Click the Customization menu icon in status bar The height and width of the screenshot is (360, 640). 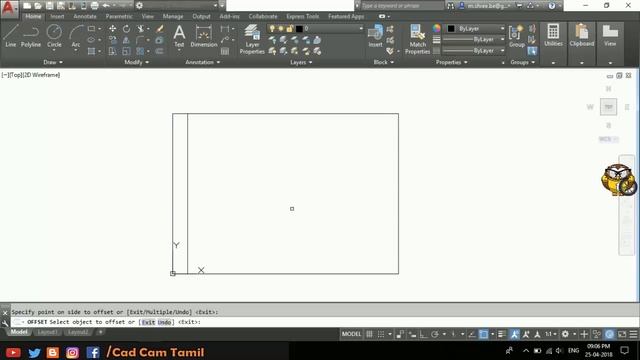pos(633,334)
